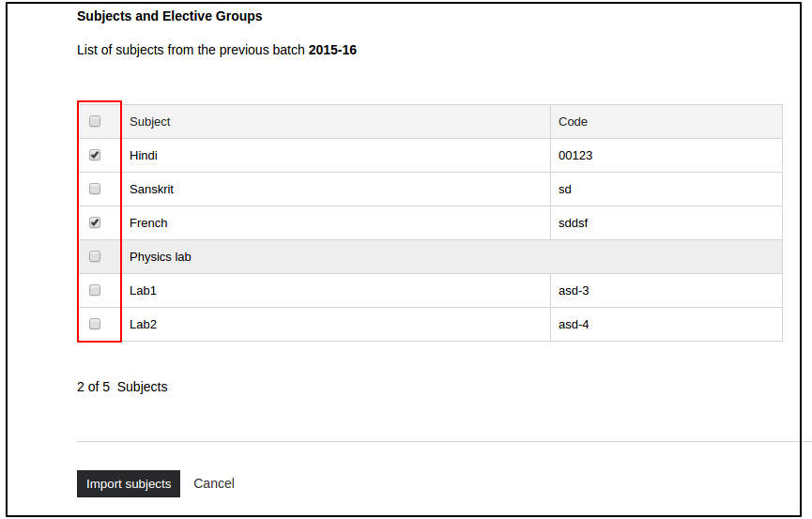
Task: Click the sddsf code cell
Action: click(573, 223)
